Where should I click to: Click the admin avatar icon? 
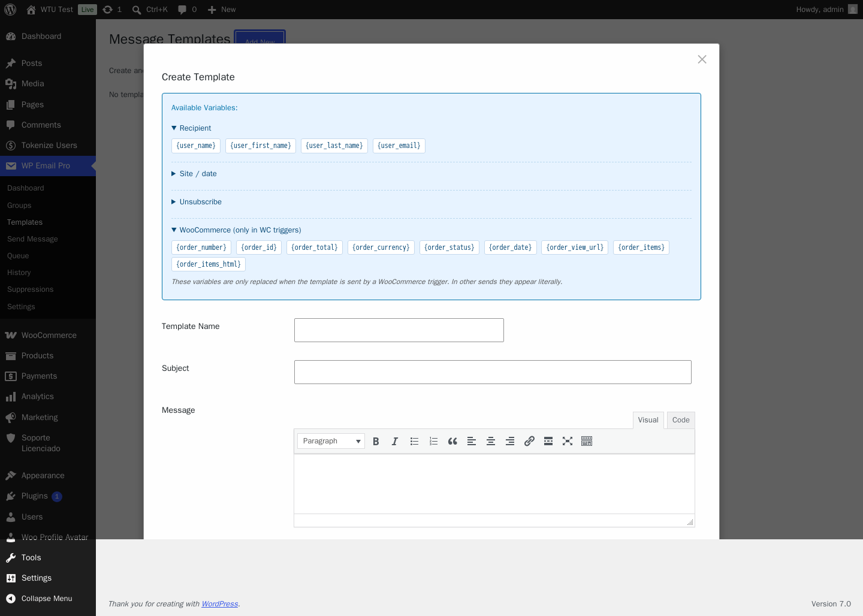(x=853, y=10)
